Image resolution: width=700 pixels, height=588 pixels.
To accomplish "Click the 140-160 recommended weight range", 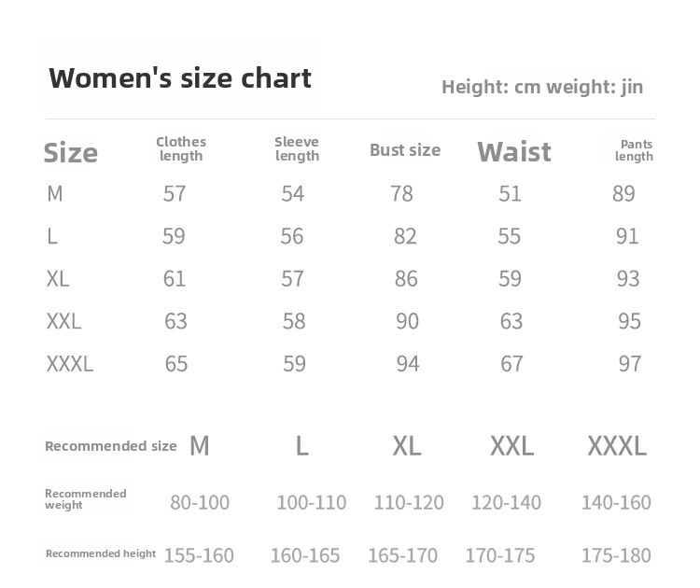I will coord(616,502).
